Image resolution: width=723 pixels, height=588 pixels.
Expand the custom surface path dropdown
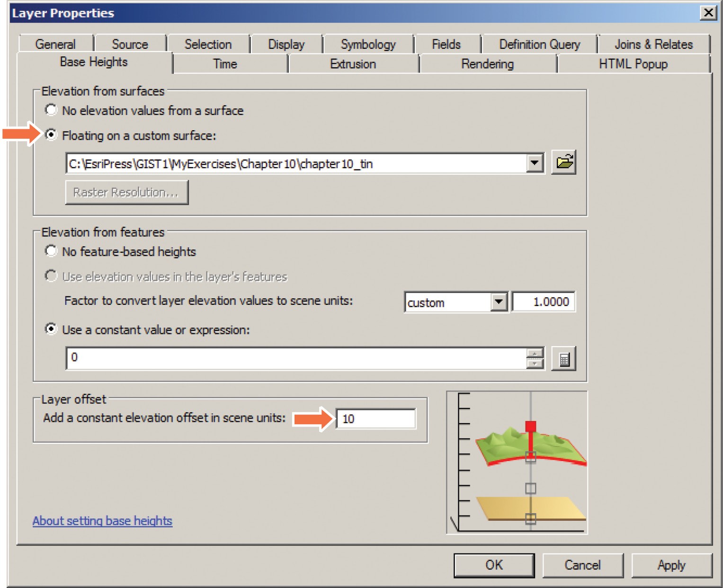tap(535, 163)
